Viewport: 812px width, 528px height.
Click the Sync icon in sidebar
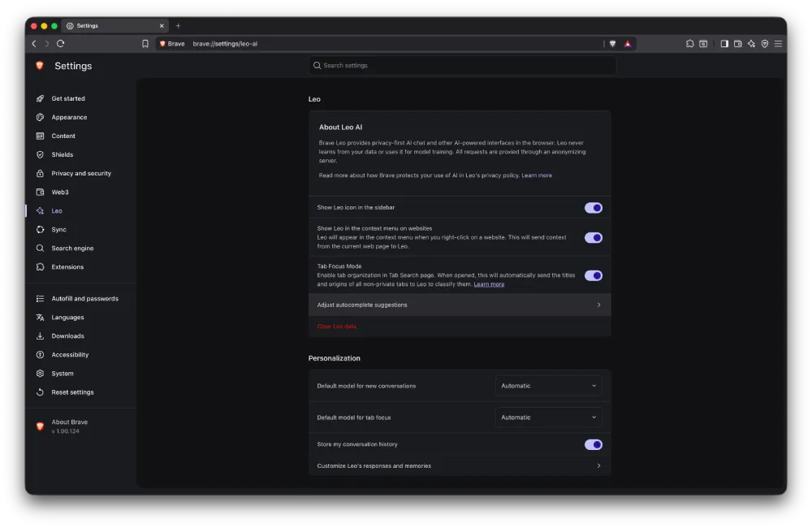click(40, 230)
